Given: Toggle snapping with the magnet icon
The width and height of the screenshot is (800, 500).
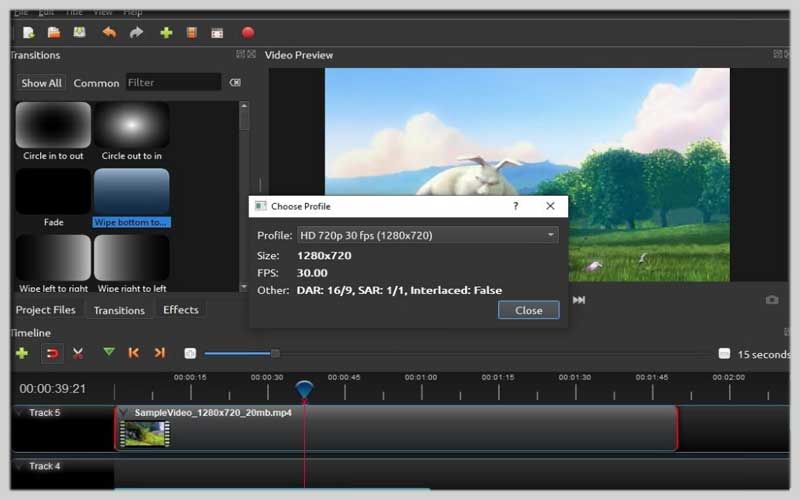Looking at the screenshot, I should 52,353.
